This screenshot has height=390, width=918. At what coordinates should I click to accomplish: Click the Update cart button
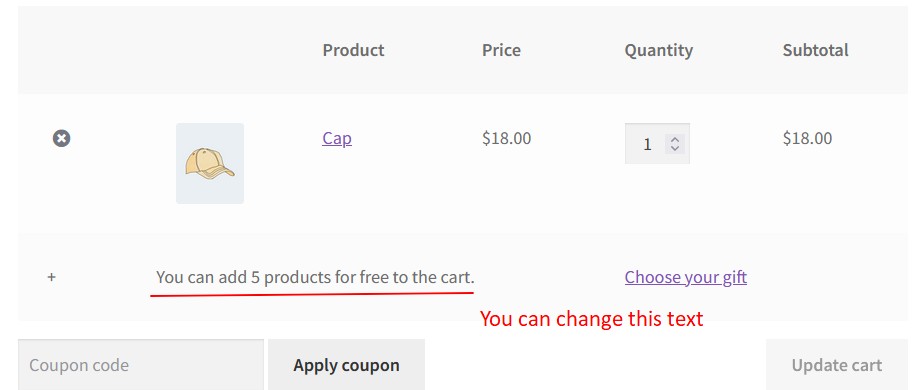(x=837, y=365)
